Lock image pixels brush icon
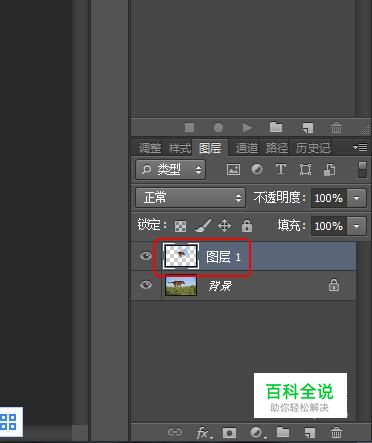Screen dimensions: 372x443 click(203, 226)
